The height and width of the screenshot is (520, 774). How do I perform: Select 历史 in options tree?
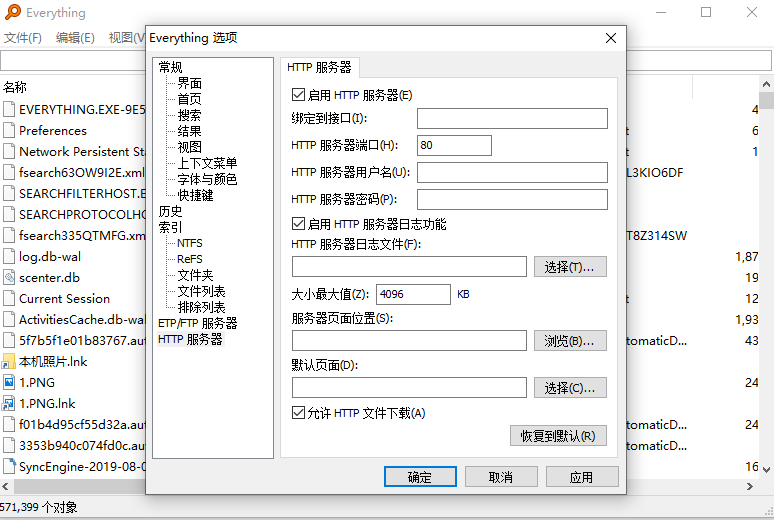(x=170, y=211)
